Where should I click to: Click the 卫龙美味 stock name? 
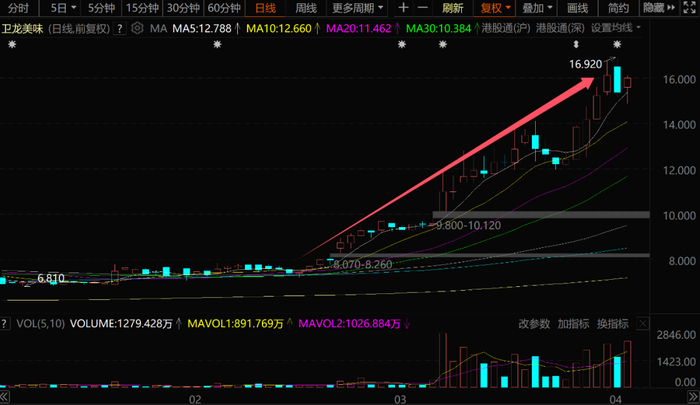tap(23, 29)
